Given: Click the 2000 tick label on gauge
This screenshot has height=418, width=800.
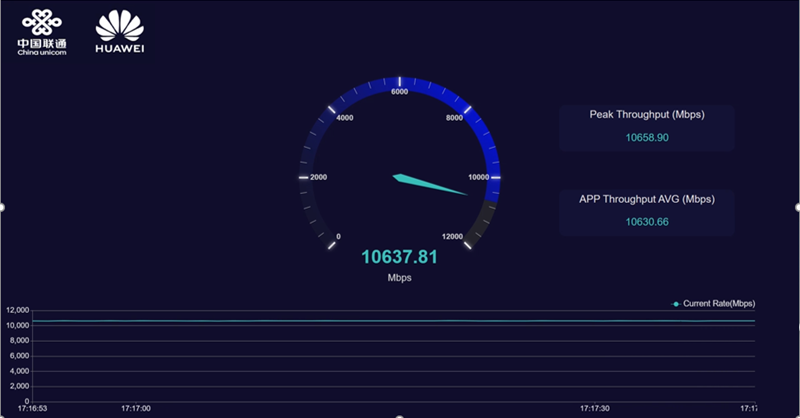Looking at the screenshot, I should [x=319, y=177].
